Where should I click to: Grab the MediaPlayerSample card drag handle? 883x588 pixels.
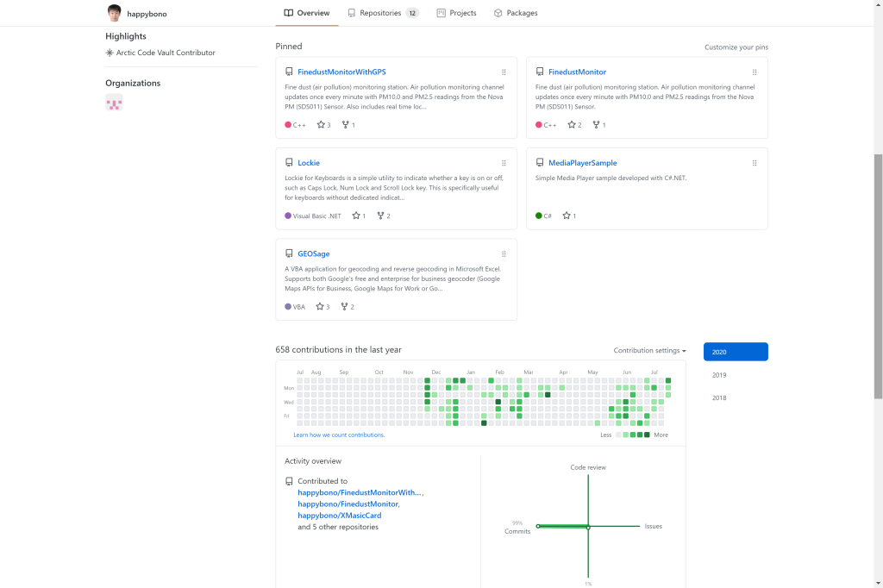(x=754, y=163)
